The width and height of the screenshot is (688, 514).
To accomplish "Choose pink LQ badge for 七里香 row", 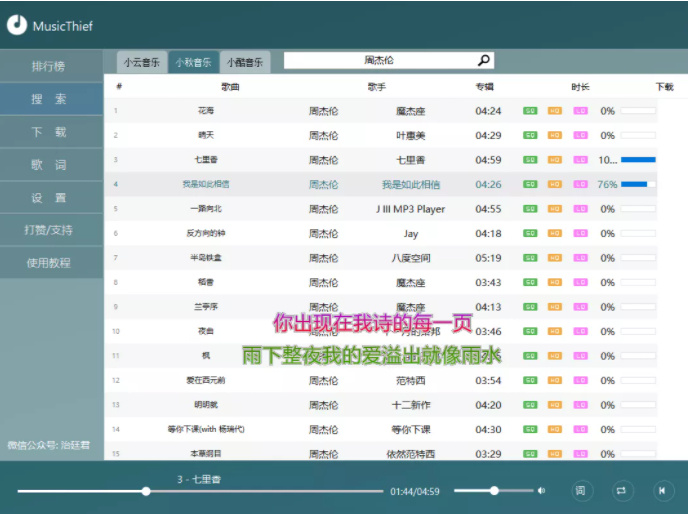I will click(580, 160).
